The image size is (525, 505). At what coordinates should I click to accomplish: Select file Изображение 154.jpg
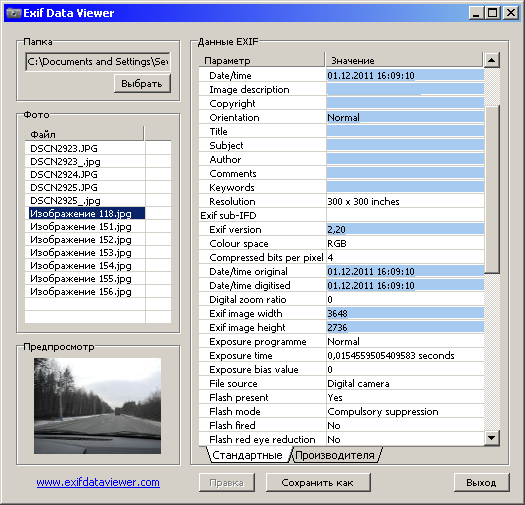pos(85,266)
